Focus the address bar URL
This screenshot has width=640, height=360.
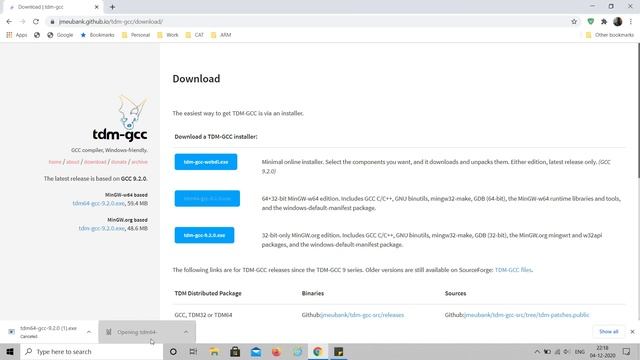coord(111,22)
